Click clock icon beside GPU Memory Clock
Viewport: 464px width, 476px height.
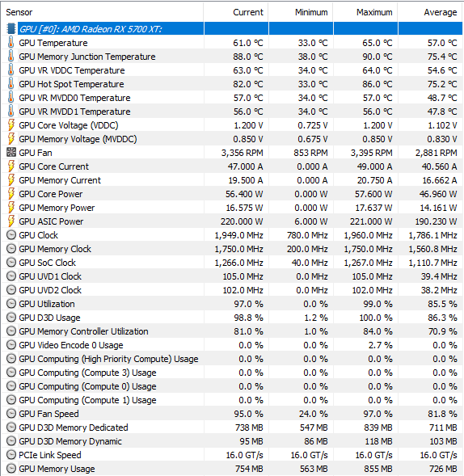click(11, 249)
